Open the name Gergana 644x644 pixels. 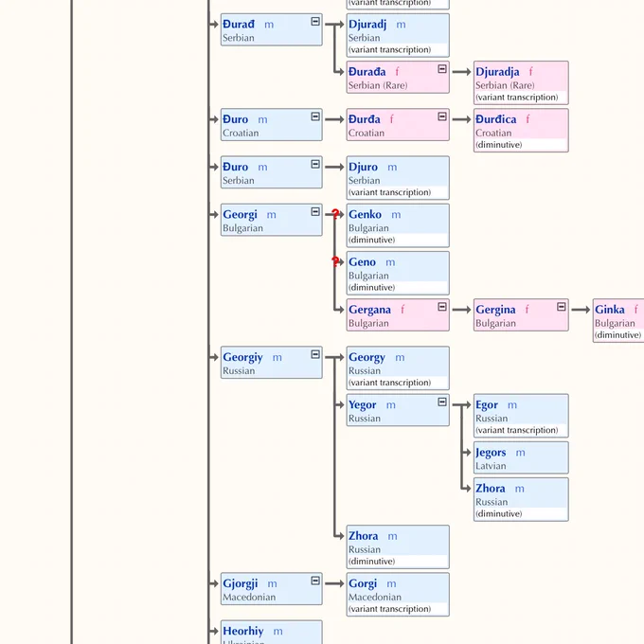[x=369, y=310]
